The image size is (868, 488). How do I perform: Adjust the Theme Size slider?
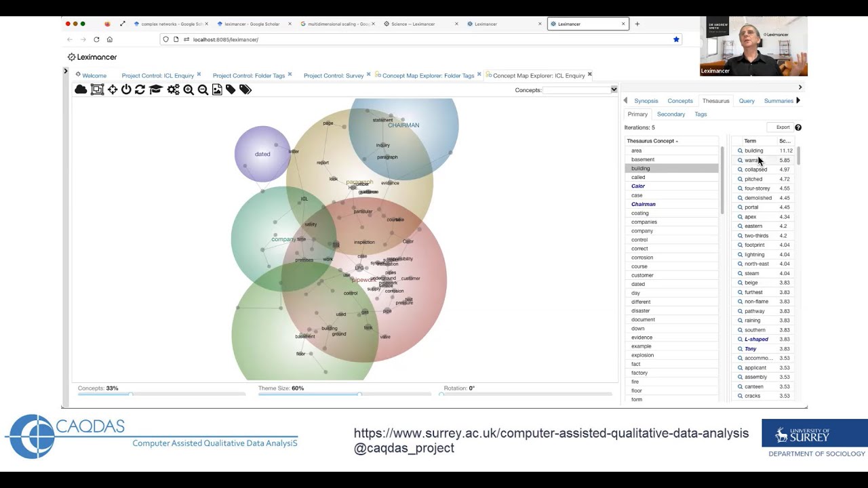[359, 394]
